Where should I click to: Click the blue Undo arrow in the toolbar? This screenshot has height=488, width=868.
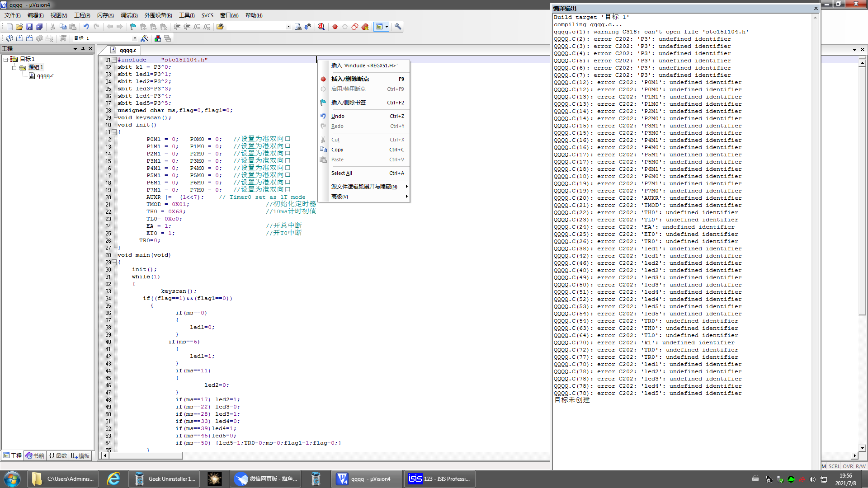click(86, 27)
